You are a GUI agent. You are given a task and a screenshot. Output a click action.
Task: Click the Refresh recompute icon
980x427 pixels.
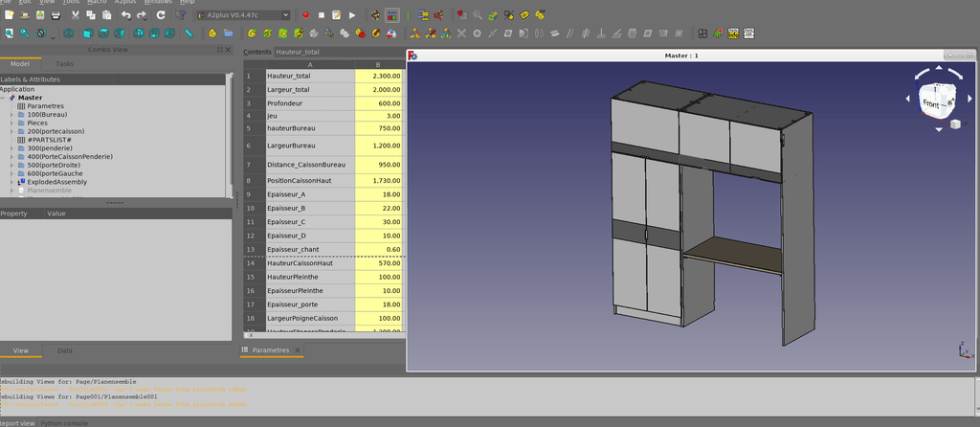(161, 15)
